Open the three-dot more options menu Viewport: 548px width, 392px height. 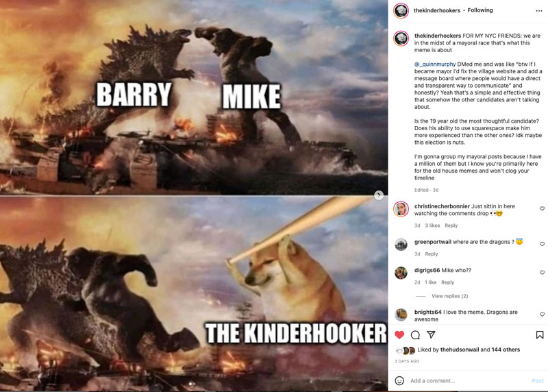[539, 11]
